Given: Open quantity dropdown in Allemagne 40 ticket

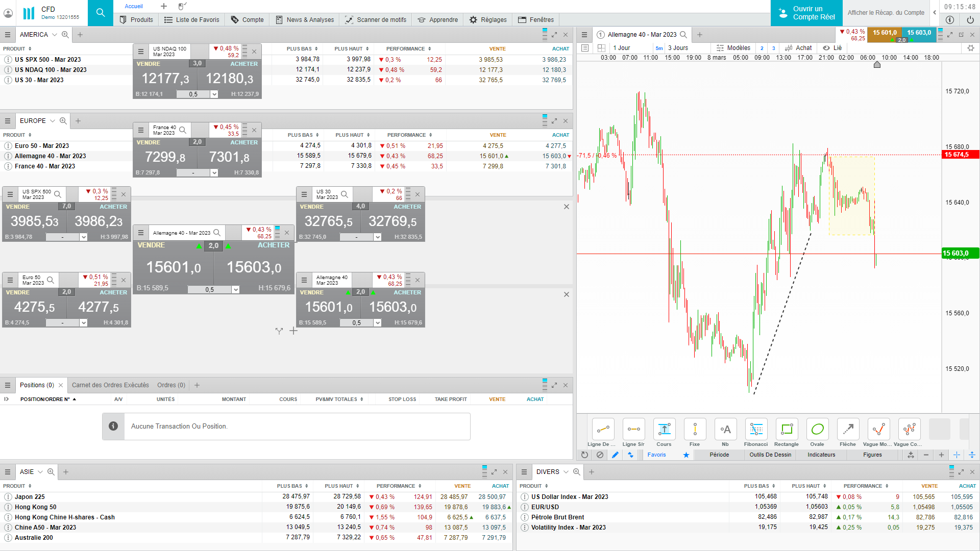Looking at the screenshot, I should pos(235,290).
